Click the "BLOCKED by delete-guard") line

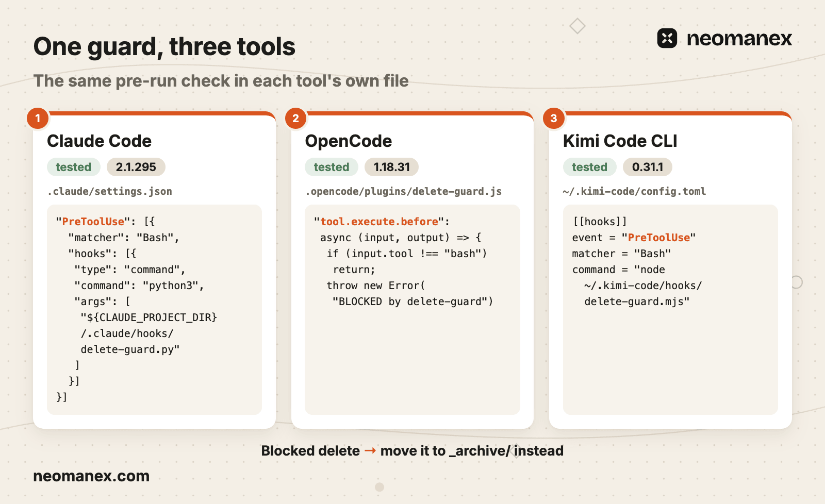point(413,301)
